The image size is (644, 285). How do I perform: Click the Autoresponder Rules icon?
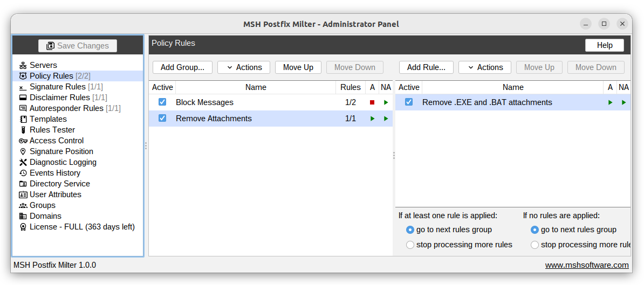click(23, 108)
